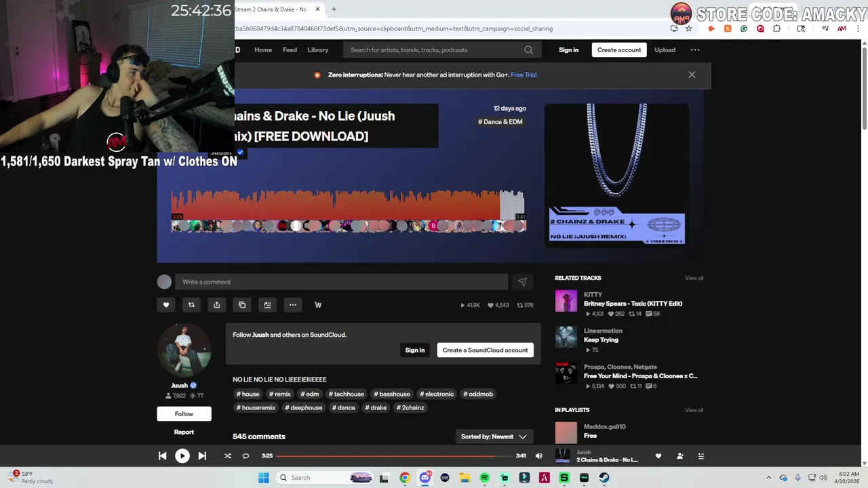Click the search field for artists and tracks
The height and width of the screenshot is (488, 868).
[434, 49]
